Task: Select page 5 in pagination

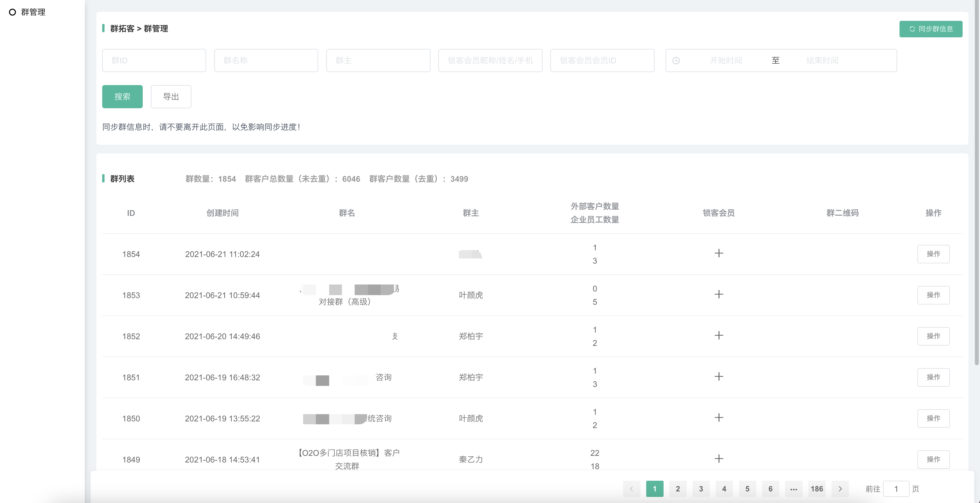Action: (747, 489)
